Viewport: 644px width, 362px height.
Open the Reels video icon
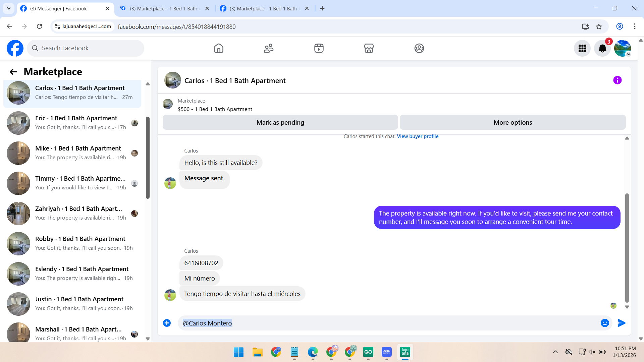pyautogui.click(x=319, y=48)
